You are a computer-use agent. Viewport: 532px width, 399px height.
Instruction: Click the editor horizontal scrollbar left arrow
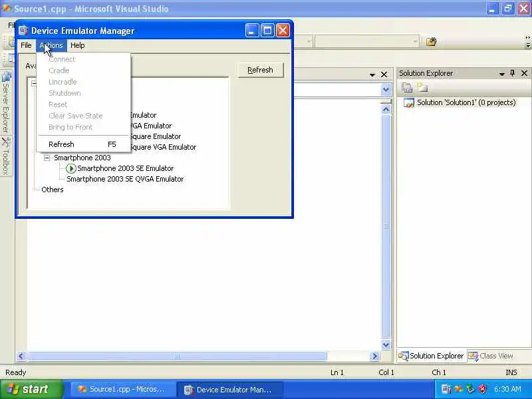21,356
